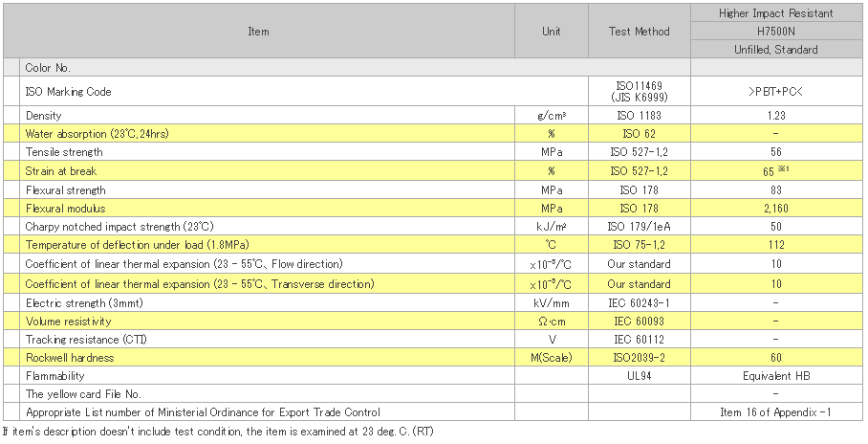The height and width of the screenshot is (444, 868).
Task: Click the ISO 179/1eA test method cell
Action: click(x=639, y=227)
